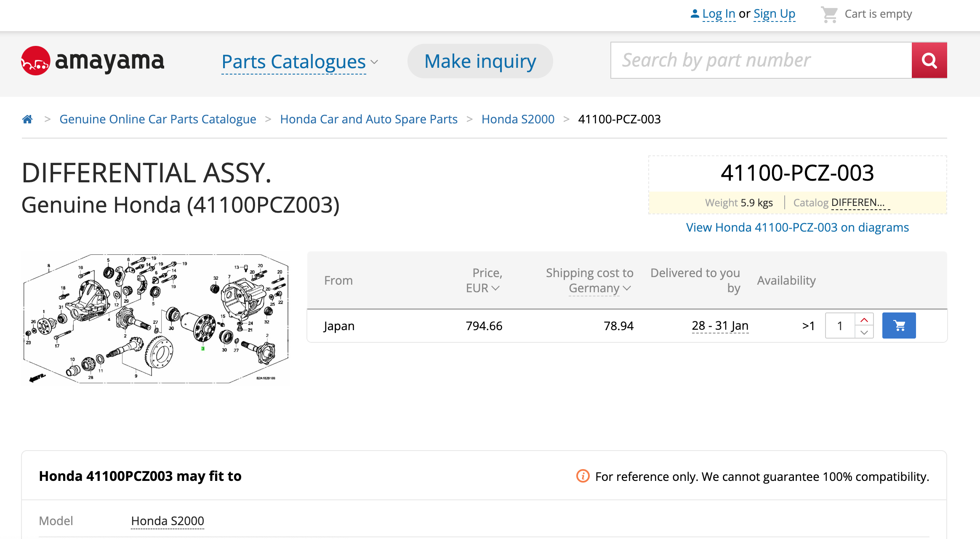Screen dimensions: 980x539
Task: Increase quantity with the up arrow
Action: click(x=864, y=320)
